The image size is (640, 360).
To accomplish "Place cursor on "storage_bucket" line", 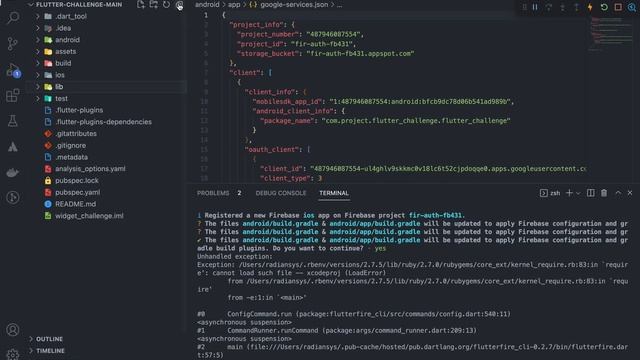I will pyautogui.click(x=326, y=53).
